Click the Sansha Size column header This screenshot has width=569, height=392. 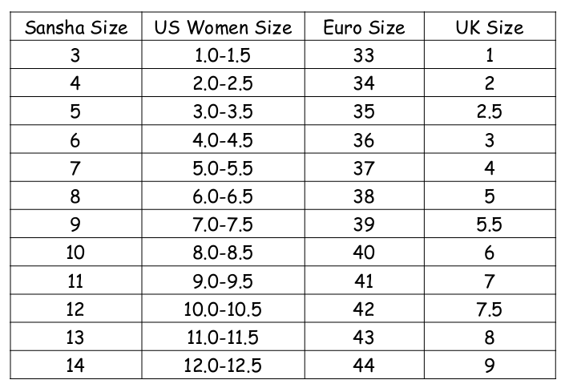(x=76, y=26)
